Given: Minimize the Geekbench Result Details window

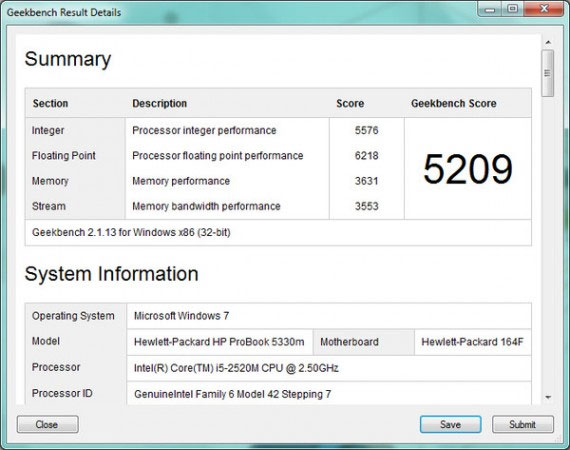Looking at the screenshot, I should click(x=490, y=9).
